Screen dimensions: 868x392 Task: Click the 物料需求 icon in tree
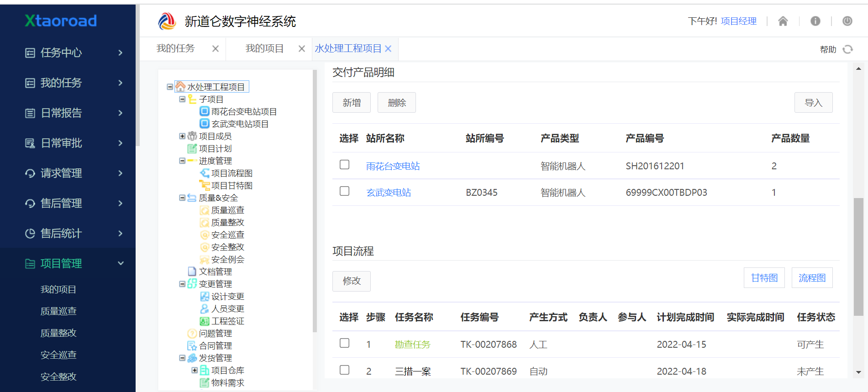205,382
